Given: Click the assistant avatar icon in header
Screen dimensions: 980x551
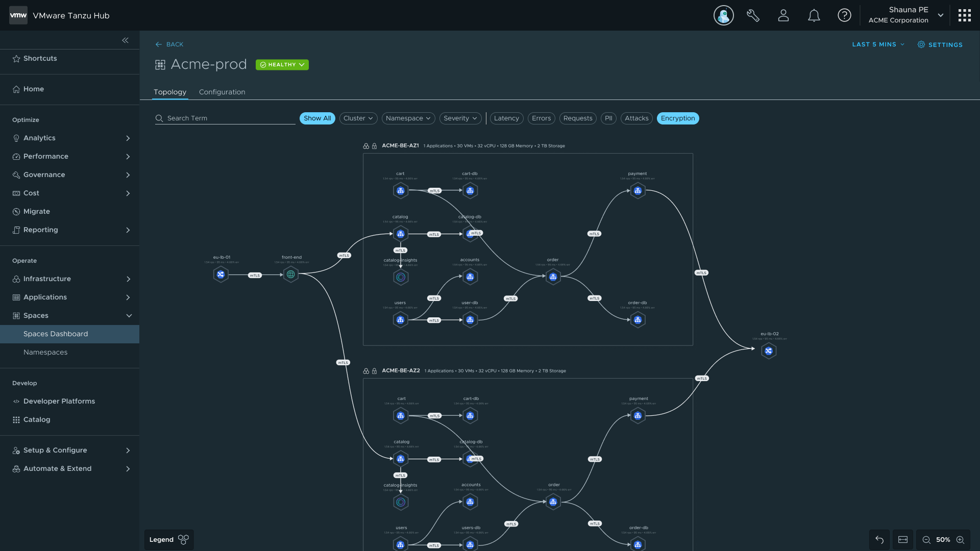Looking at the screenshot, I should 724,15.
